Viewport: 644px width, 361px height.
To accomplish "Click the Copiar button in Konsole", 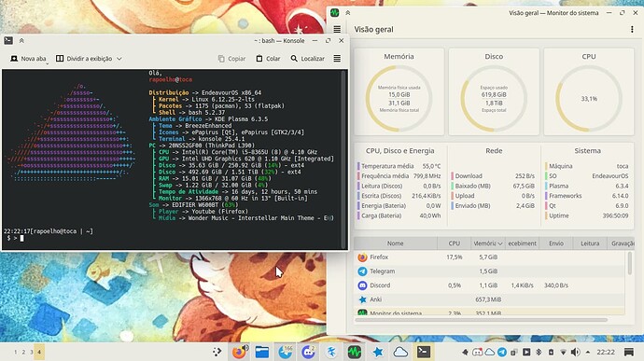I will tap(231, 59).
